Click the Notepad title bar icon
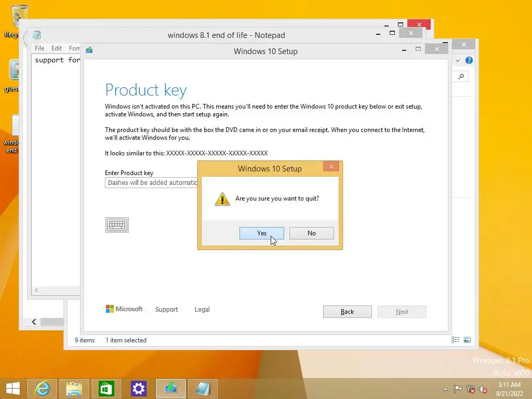Image resolution: width=532 pixels, height=399 pixels. click(37, 35)
